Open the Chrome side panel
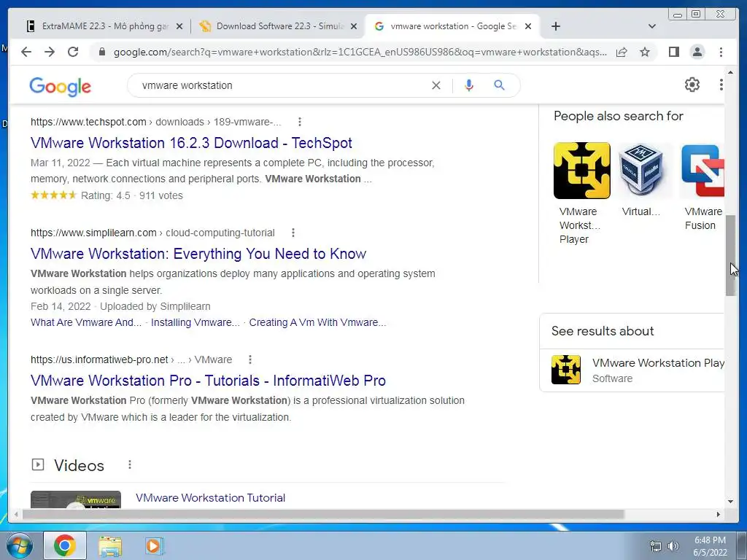Screen dimensions: 747x560 pyautogui.click(x=673, y=52)
